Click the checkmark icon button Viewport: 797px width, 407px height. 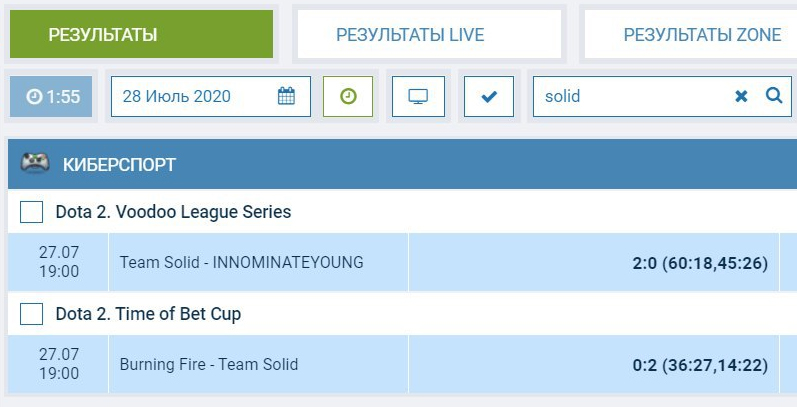click(489, 97)
